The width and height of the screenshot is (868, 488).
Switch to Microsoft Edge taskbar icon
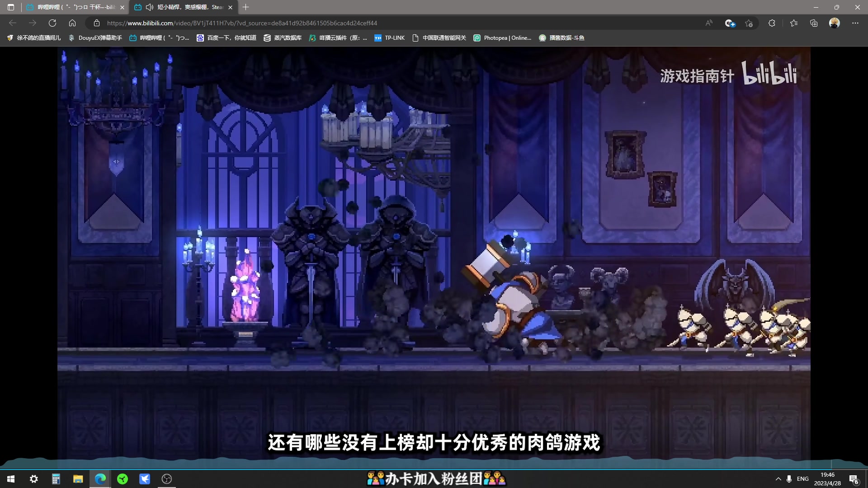100,479
